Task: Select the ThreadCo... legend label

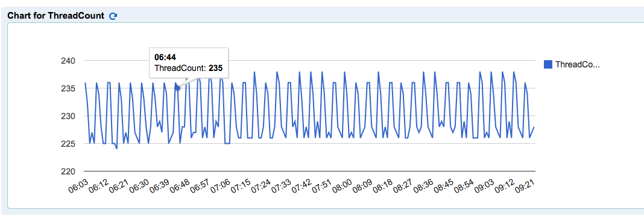Action: (x=578, y=64)
